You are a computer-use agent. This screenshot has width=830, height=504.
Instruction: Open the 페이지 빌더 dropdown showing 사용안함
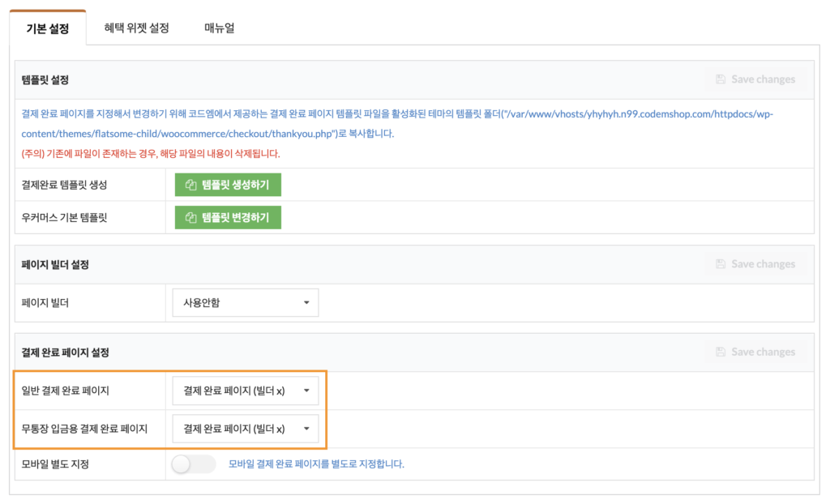(246, 303)
